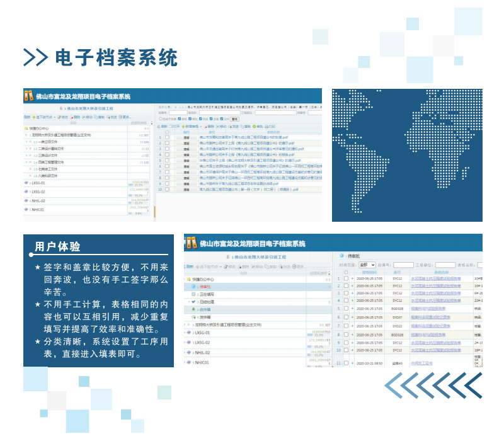The width and height of the screenshot is (504, 441).
Task: Open the 发件箱 outbox tree icon
Action: pyautogui.click(x=195, y=317)
